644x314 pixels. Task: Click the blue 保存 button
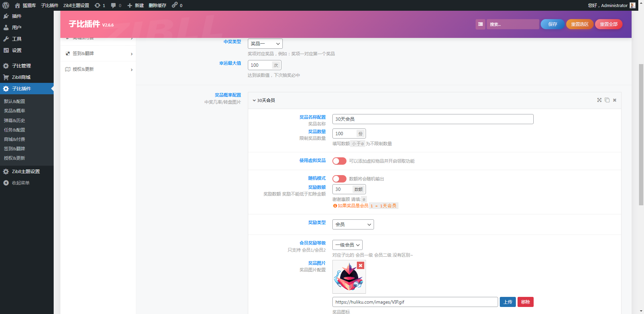(x=552, y=24)
